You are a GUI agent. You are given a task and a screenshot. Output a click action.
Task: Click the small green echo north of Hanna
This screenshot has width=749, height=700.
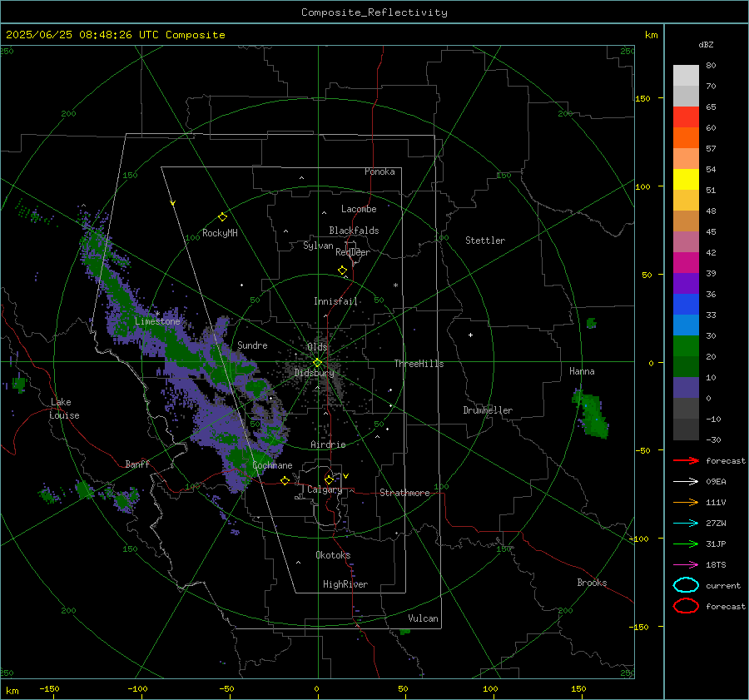pos(592,323)
